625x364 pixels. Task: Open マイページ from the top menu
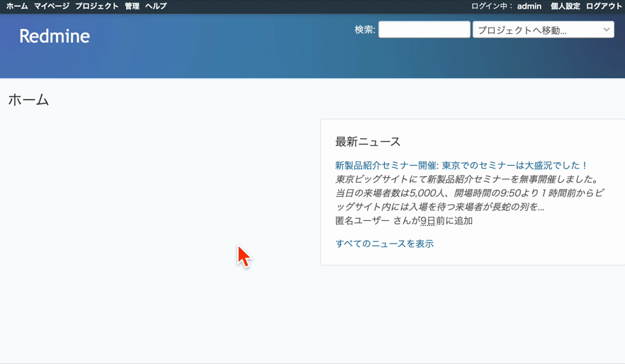[x=51, y=6]
